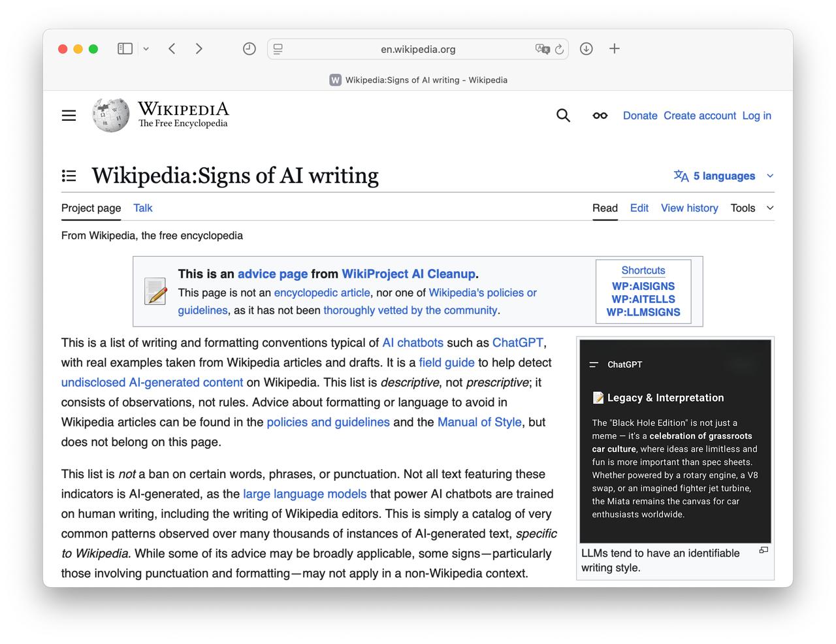Switch to the Talk tab
This screenshot has height=644, width=836.
(x=142, y=208)
